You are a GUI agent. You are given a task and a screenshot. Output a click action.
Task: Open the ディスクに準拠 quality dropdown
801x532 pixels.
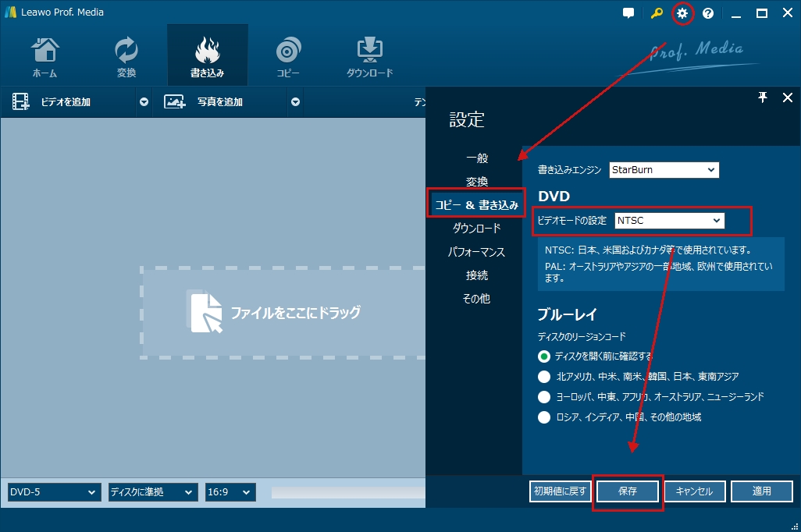pos(153,492)
